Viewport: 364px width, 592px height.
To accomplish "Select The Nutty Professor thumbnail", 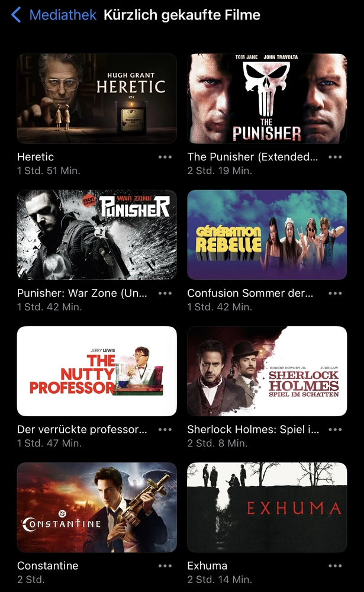I will tap(96, 371).
